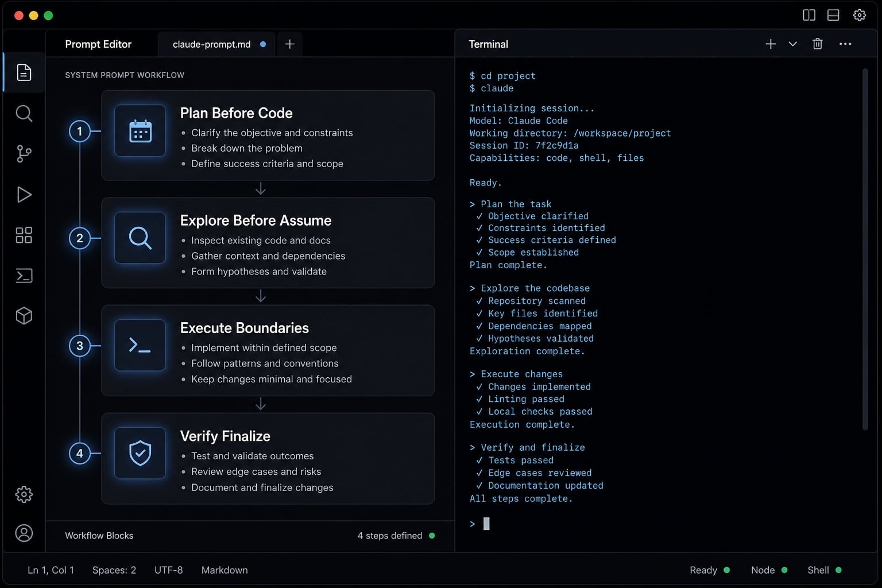Image resolution: width=882 pixels, height=588 pixels.
Task: Click Gather context and dependencies bullet
Action: tap(268, 256)
